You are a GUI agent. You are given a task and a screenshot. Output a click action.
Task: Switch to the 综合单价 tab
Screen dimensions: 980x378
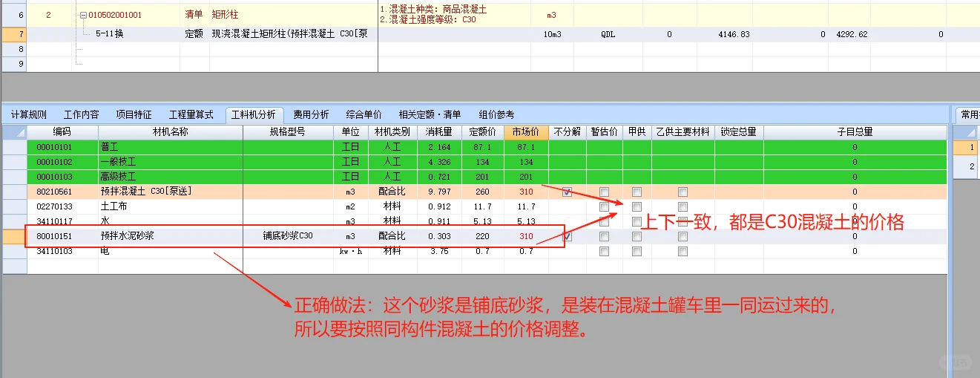[x=364, y=114]
